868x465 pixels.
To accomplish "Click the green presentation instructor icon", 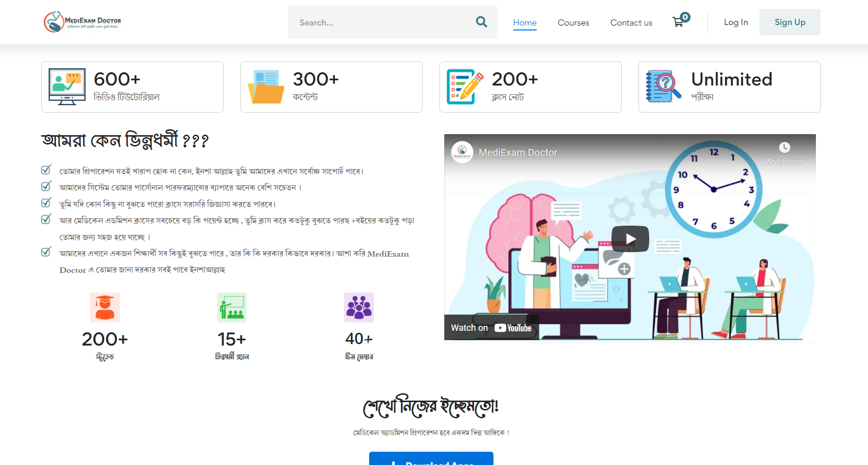I will pyautogui.click(x=231, y=307).
